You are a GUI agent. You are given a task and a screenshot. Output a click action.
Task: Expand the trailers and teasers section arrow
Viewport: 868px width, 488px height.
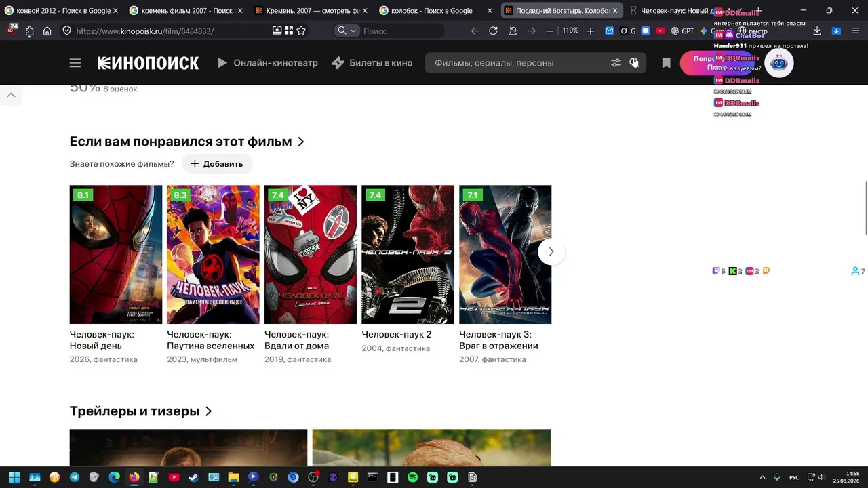pos(209,411)
